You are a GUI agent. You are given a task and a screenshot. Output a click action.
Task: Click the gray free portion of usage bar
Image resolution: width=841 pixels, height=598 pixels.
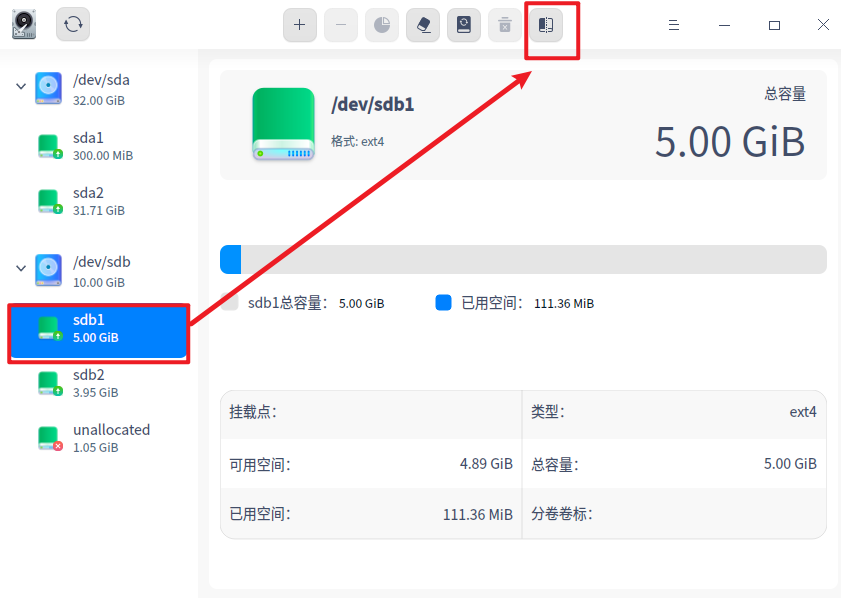pyautogui.click(x=534, y=260)
